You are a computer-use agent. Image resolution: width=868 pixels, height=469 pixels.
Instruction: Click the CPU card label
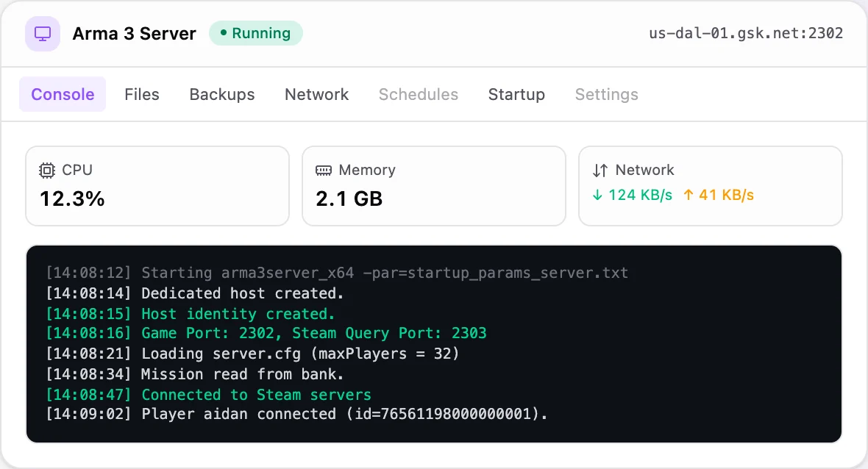[77, 170]
